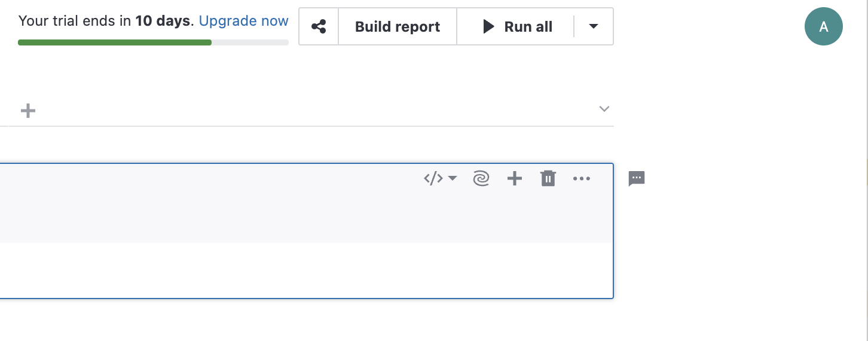
Task: Click the green trial progress bar
Action: 115,42
